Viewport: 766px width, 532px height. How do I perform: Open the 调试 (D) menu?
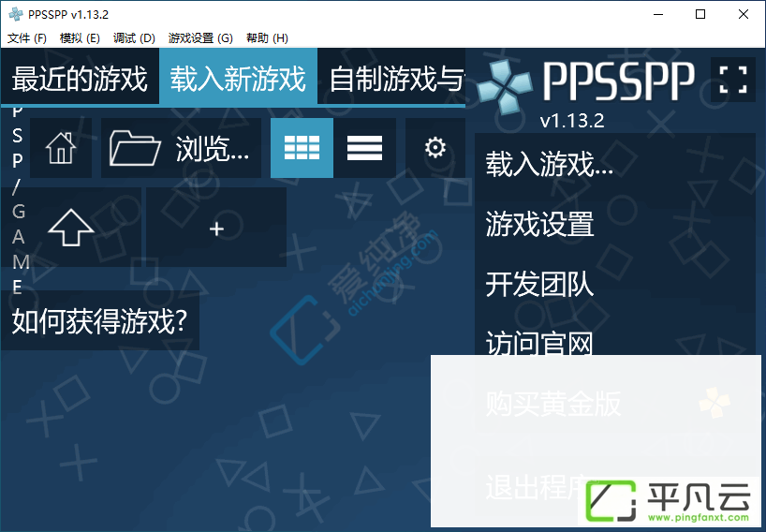click(x=134, y=38)
